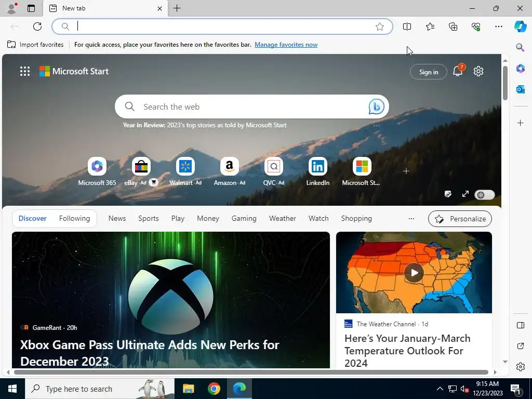
Task: Open Collections panel
Action: 453,26
